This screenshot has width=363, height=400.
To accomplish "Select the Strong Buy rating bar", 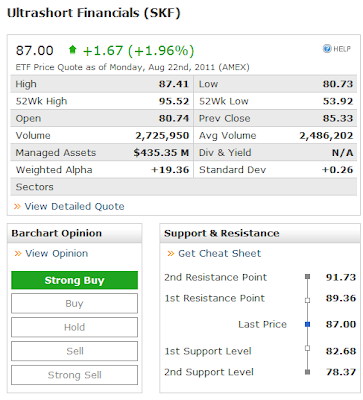I will pyautogui.click(x=74, y=280).
